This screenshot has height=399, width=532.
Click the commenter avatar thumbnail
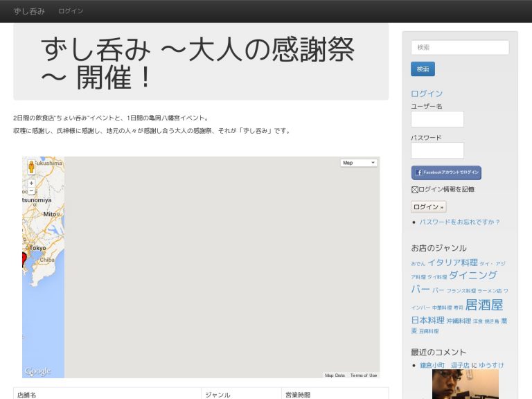465,384
